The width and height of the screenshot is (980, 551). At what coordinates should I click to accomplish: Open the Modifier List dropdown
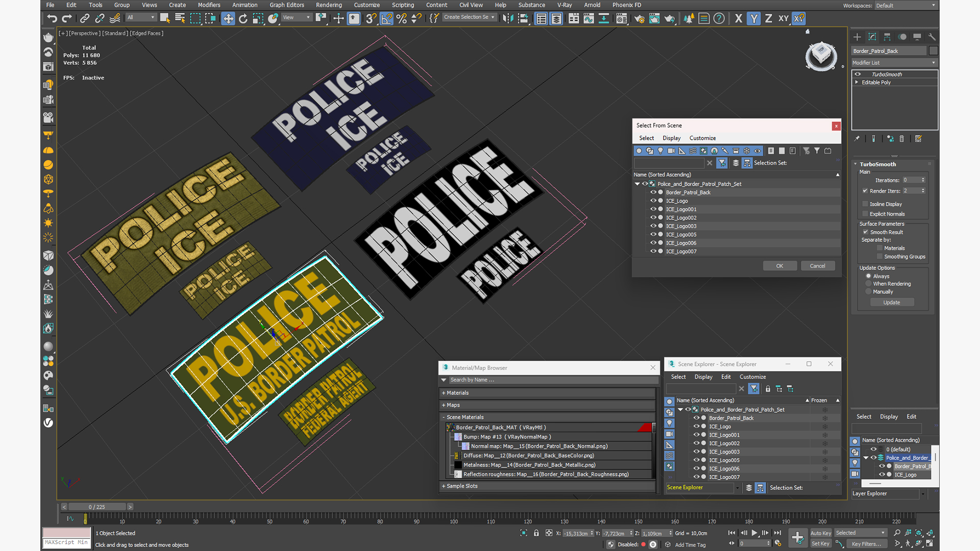click(x=894, y=63)
